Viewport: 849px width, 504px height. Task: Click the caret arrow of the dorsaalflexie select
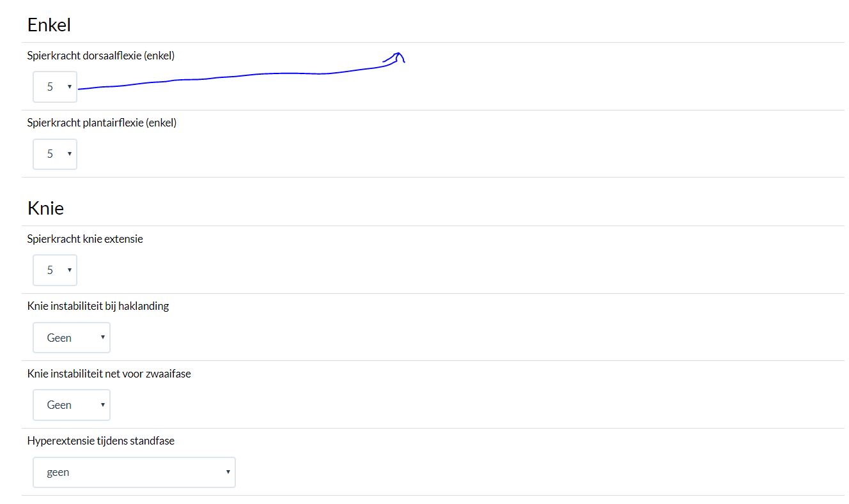[69, 87]
